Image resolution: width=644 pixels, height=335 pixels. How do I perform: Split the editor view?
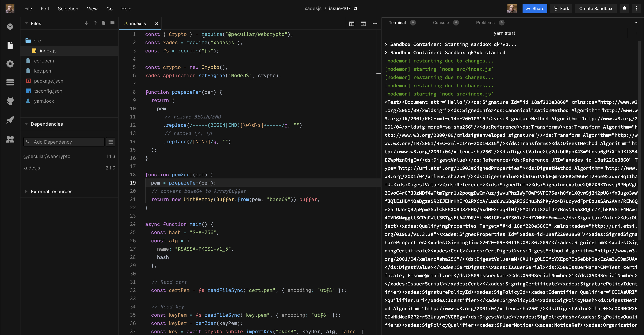(x=352, y=24)
